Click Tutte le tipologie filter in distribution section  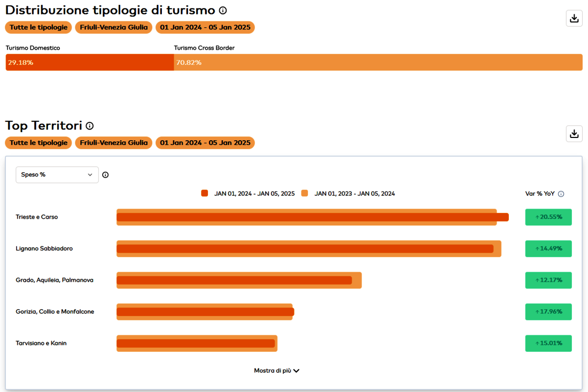(38, 27)
